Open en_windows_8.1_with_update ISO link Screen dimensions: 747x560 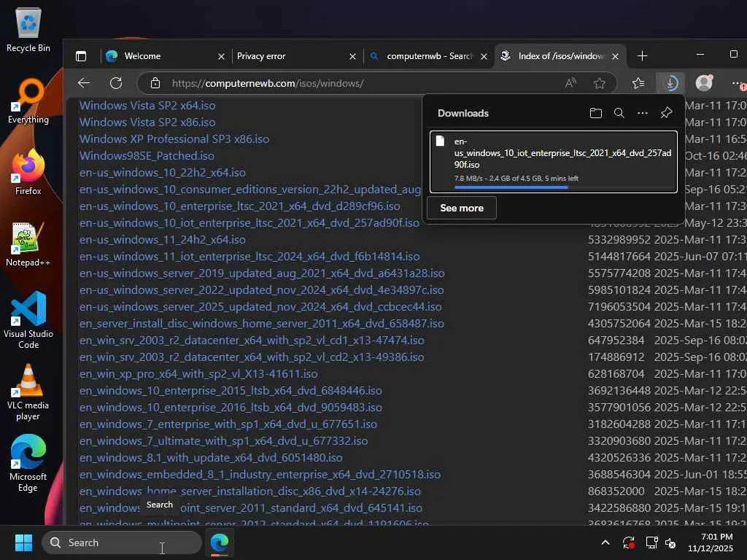point(211,458)
